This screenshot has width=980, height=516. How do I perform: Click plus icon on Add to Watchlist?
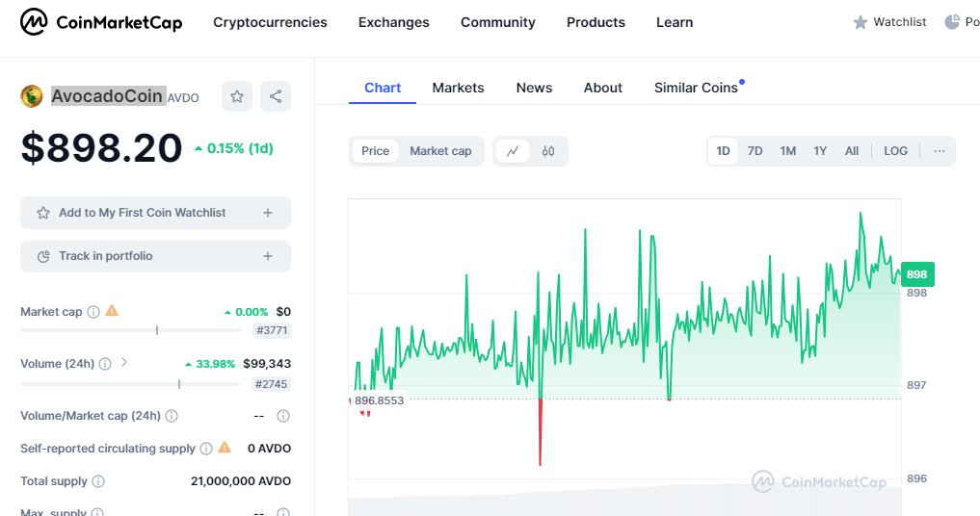[x=268, y=213]
